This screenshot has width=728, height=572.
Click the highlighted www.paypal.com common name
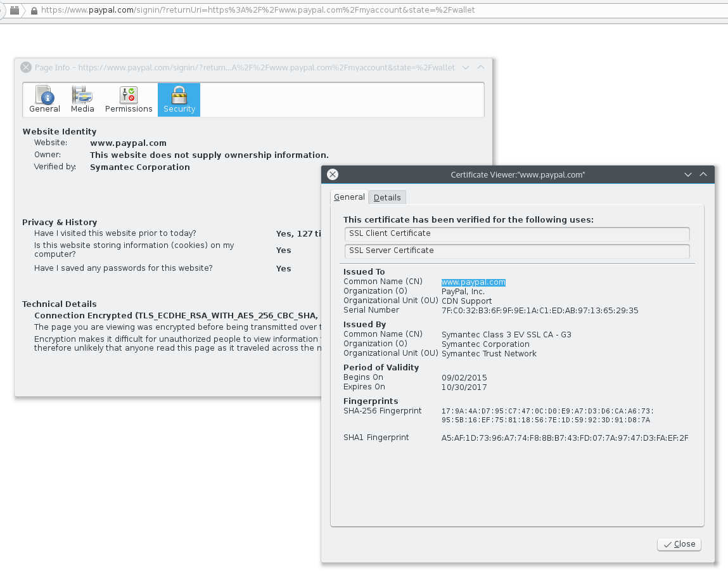[473, 282]
